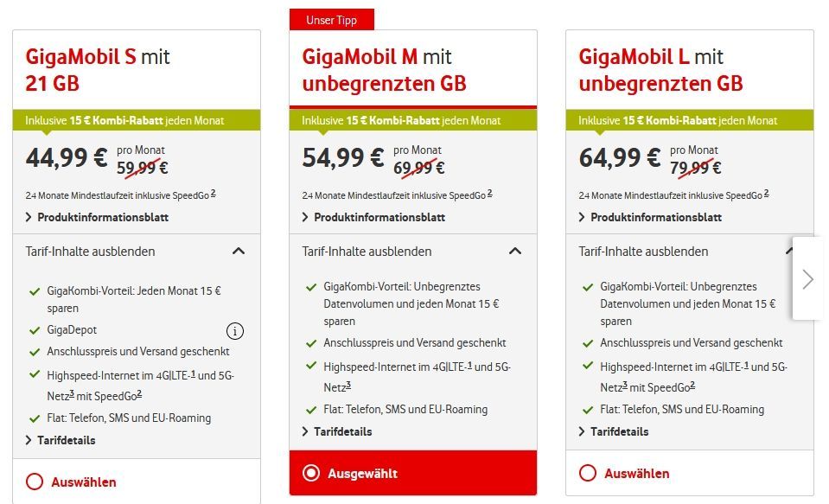The image size is (829, 504).
Task: Expand Produktinformationsblatt for GigaMobil M
Action: point(379,217)
